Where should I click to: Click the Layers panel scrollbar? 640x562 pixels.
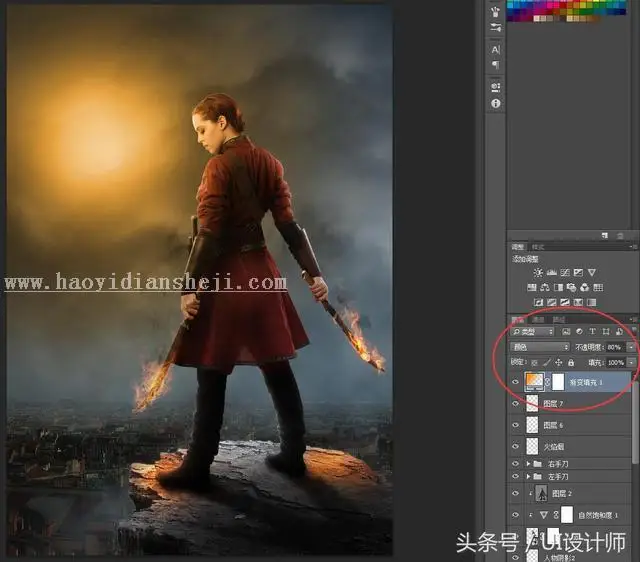pyautogui.click(x=635, y=424)
